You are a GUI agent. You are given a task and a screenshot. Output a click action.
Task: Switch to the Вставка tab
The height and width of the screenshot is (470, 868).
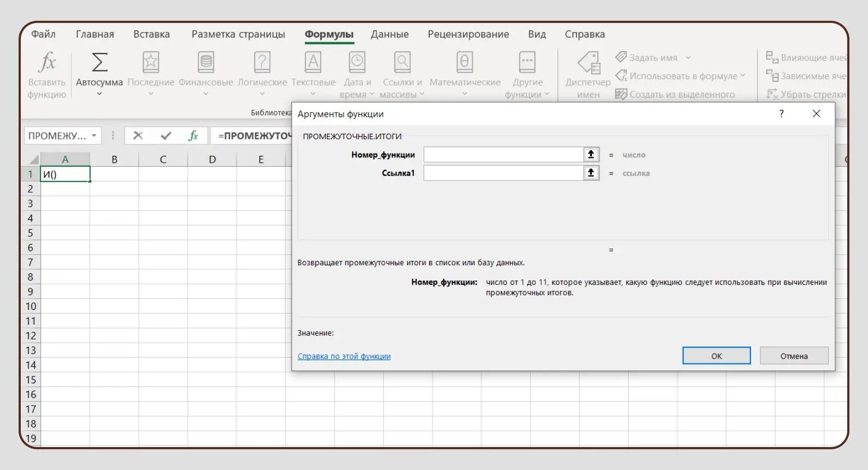point(151,34)
